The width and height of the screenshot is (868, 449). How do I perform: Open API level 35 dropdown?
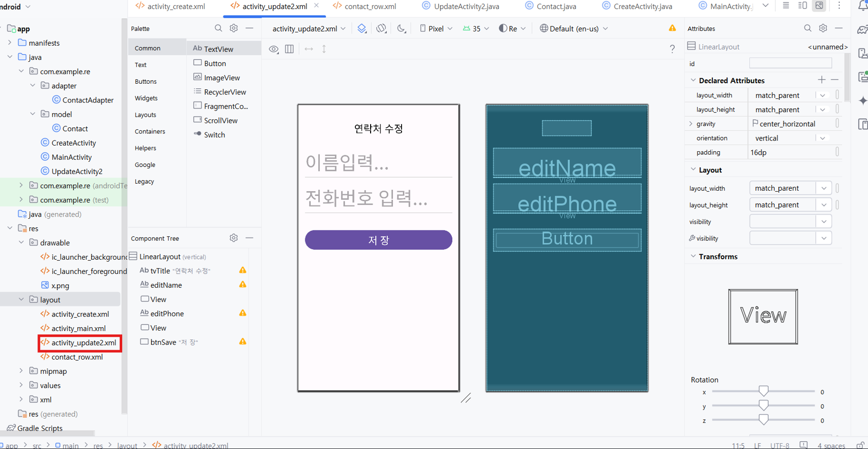476,28
